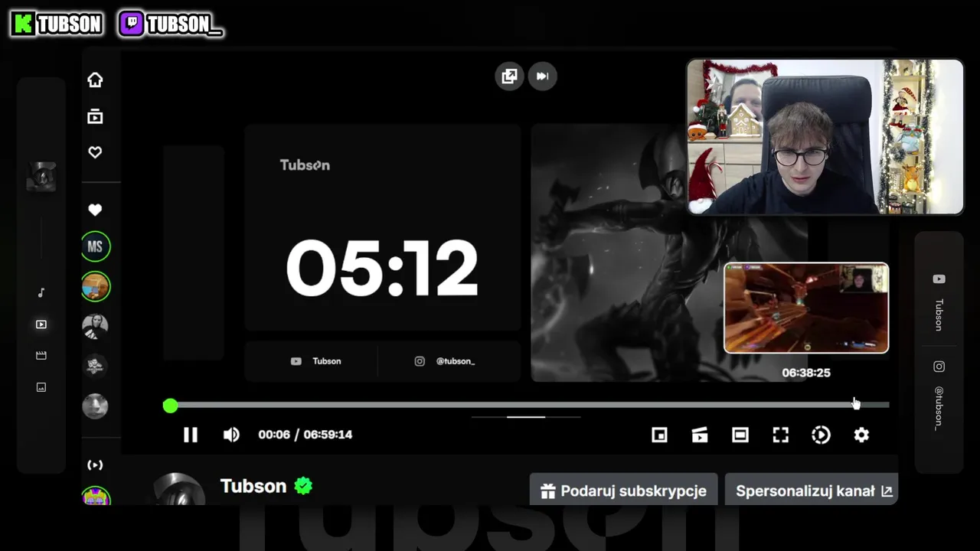Click vertical Tubson text in right panel

pos(939,315)
